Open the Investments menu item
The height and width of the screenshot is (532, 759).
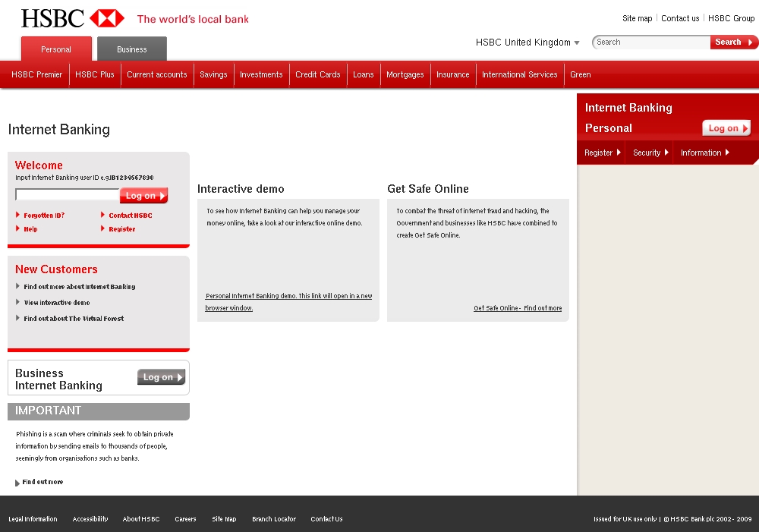(x=261, y=74)
